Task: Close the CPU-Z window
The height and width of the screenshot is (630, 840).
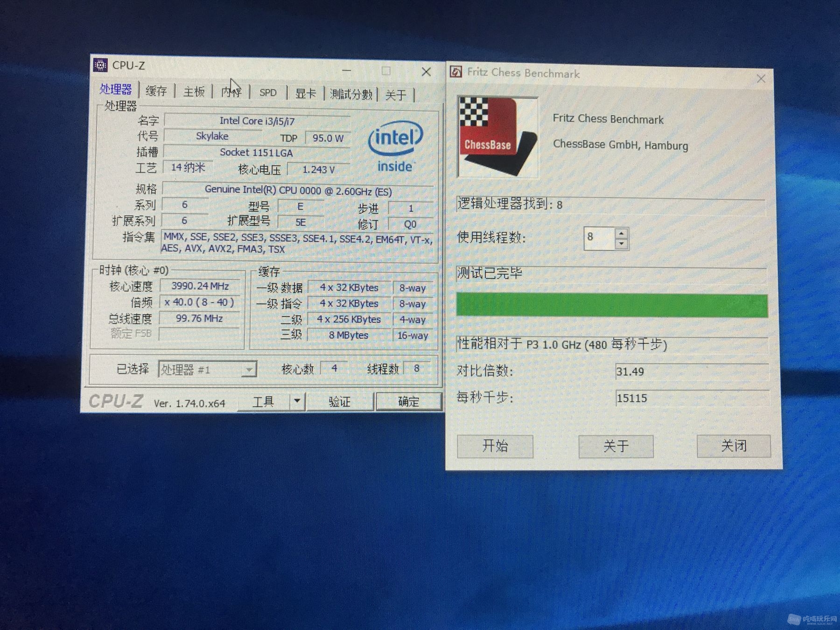Action: (x=426, y=72)
